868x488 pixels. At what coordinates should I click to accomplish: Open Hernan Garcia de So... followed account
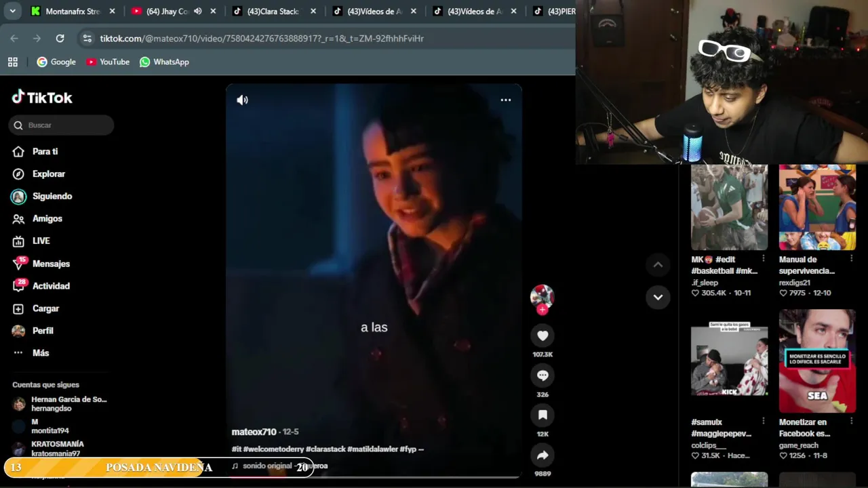coord(60,404)
